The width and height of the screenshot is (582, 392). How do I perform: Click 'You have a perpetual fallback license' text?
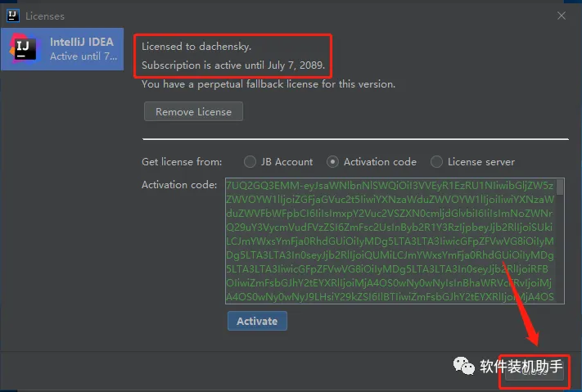coord(230,84)
